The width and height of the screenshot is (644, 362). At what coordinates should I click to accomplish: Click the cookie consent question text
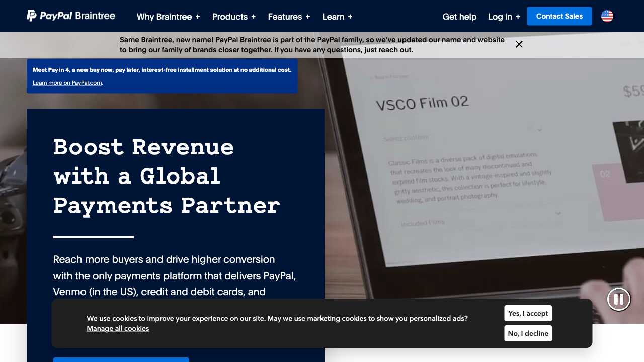coord(277,318)
